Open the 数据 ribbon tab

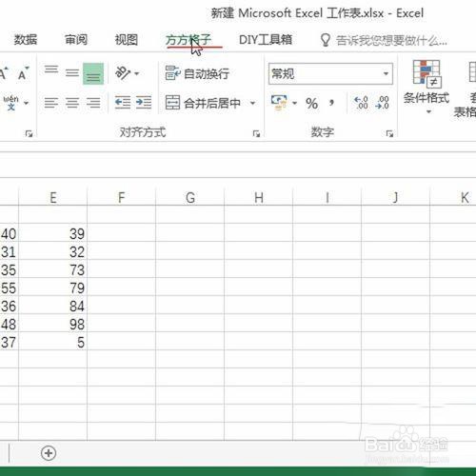[26, 40]
